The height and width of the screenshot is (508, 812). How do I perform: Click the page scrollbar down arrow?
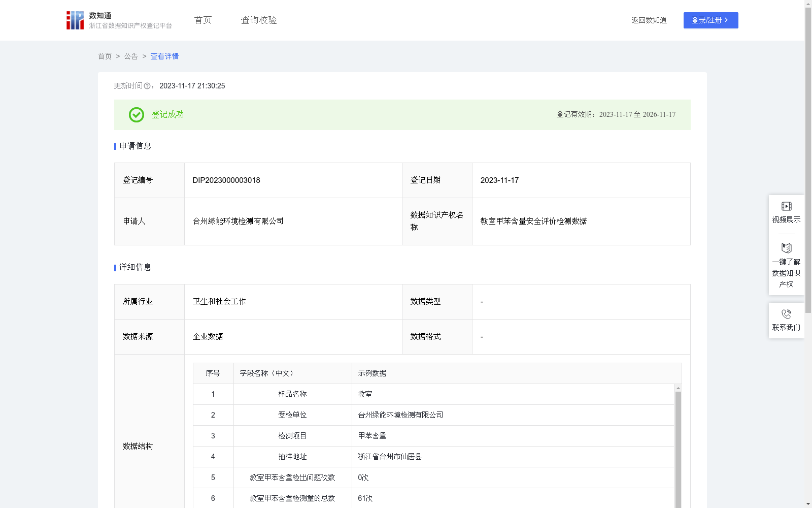coord(808,504)
